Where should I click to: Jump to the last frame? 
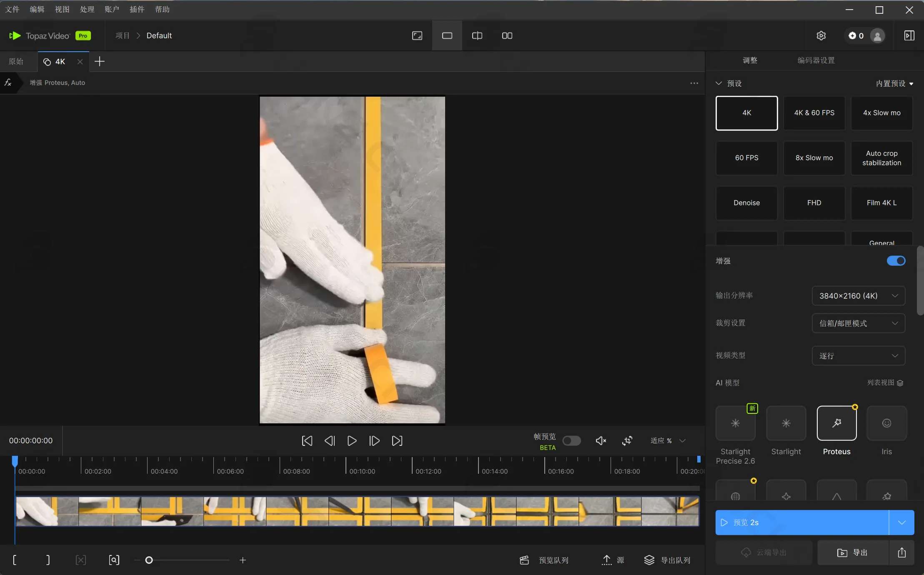click(x=397, y=441)
